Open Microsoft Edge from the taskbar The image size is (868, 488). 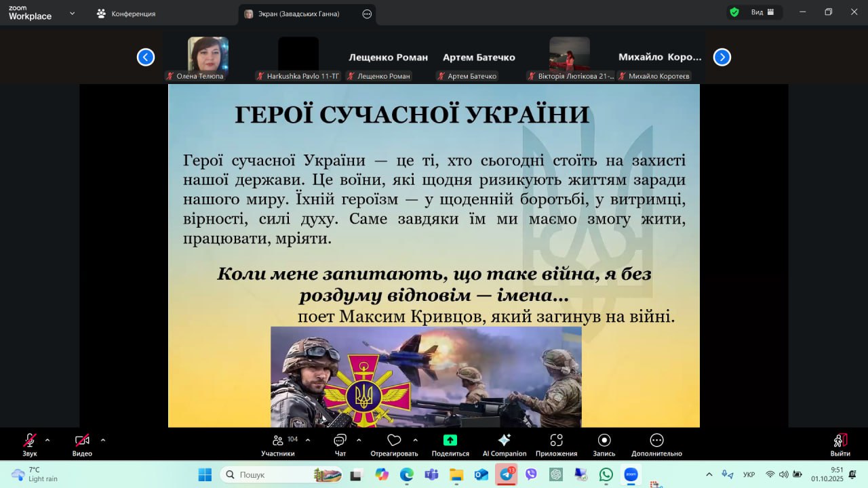tap(407, 474)
